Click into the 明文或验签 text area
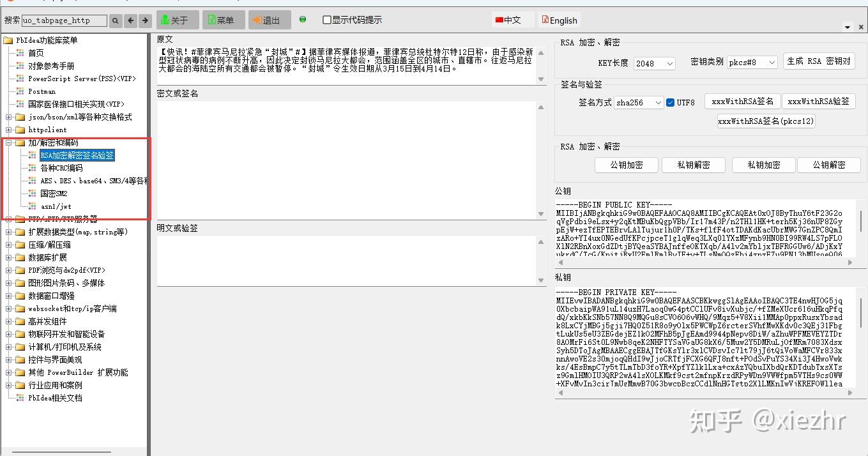This screenshot has height=456, width=868. [x=347, y=260]
